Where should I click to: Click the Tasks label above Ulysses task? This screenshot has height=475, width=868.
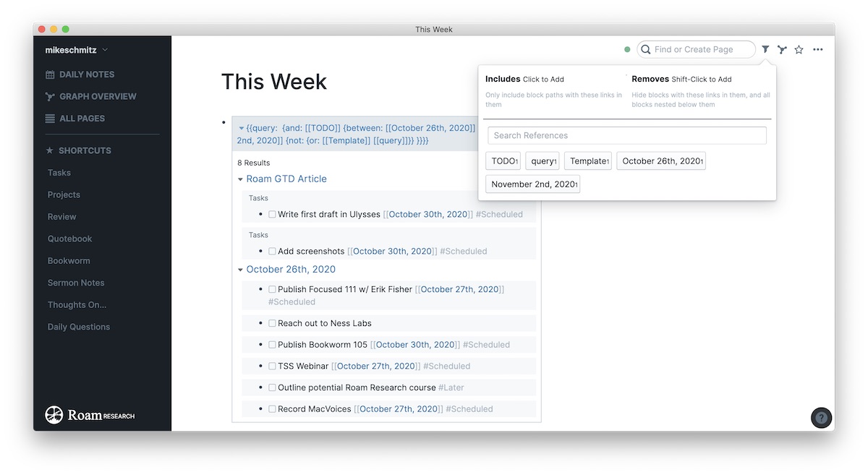coord(258,198)
